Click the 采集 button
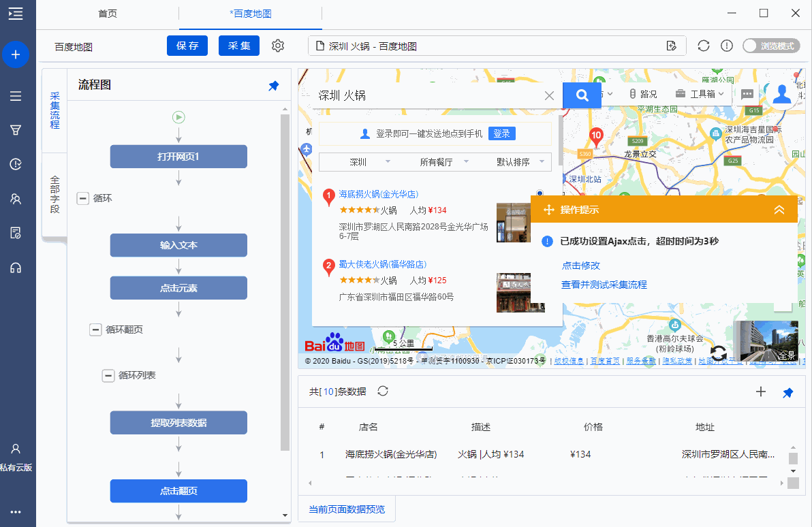This screenshot has height=527, width=812. (239, 46)
